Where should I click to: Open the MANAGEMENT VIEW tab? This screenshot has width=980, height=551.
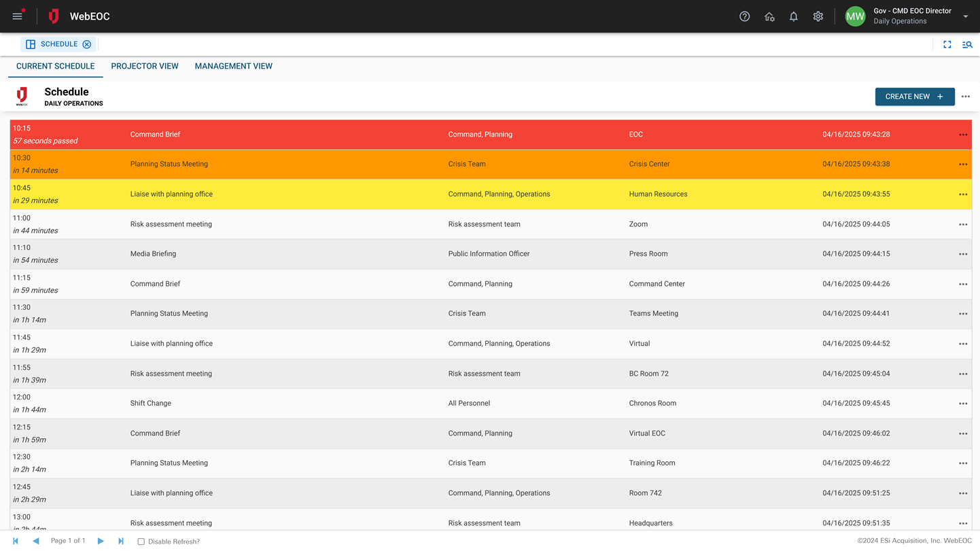[233, 66]
